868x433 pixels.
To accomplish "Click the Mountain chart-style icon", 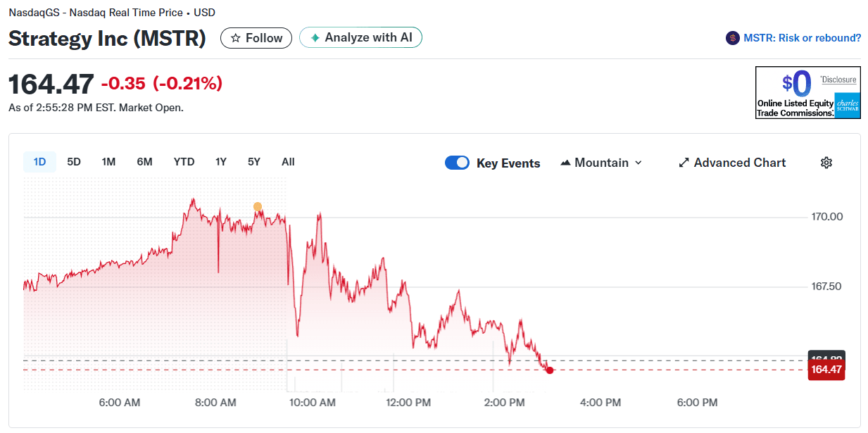I will pyautogui.click(x=565, y=163).
